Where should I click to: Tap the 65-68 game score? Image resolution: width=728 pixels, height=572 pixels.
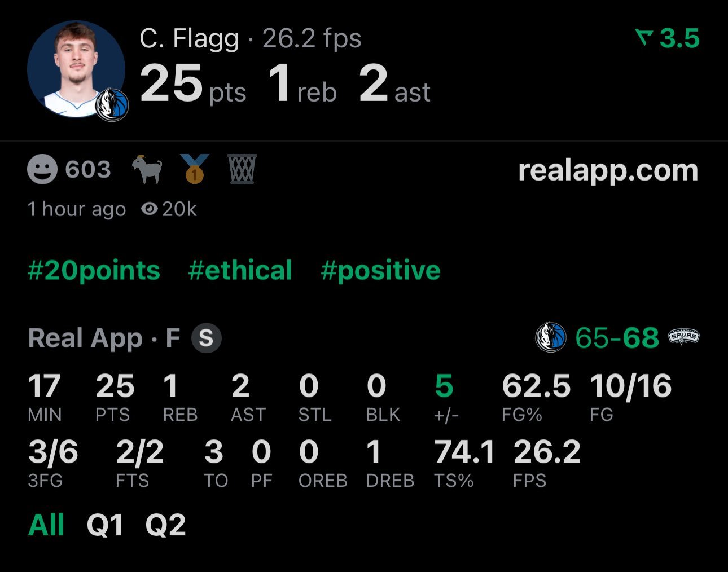coord(617,338)
